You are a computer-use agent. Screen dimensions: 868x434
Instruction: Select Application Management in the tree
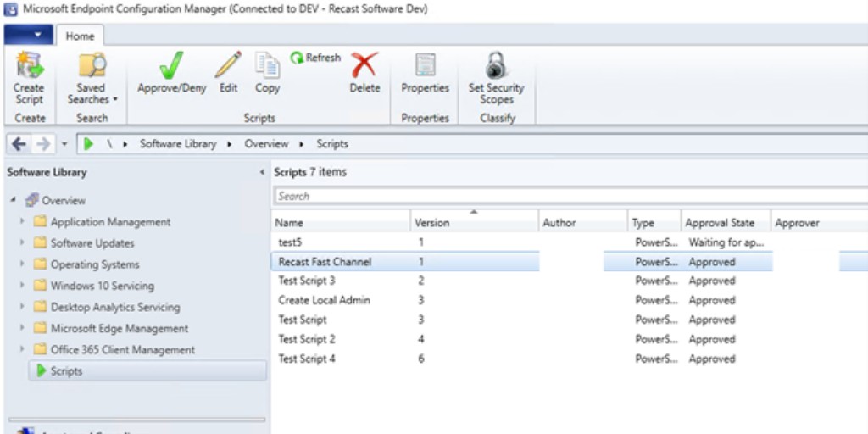tap(111, 222)
